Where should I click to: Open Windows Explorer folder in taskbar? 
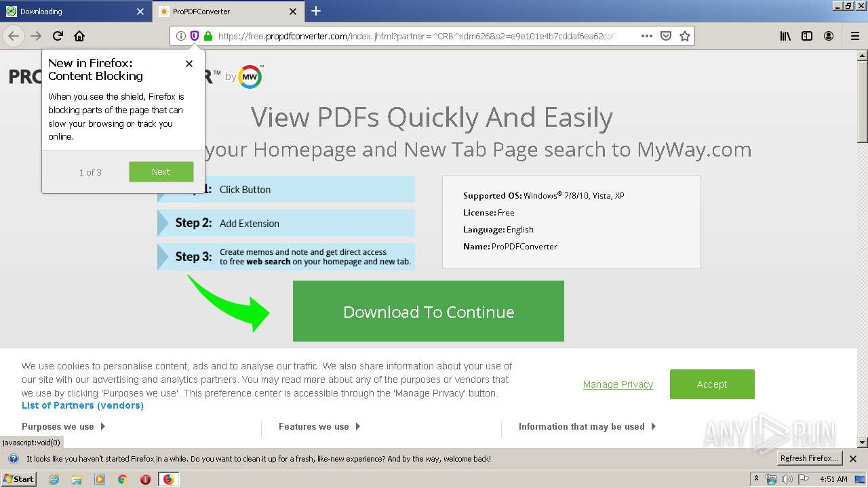coord(77,479)
